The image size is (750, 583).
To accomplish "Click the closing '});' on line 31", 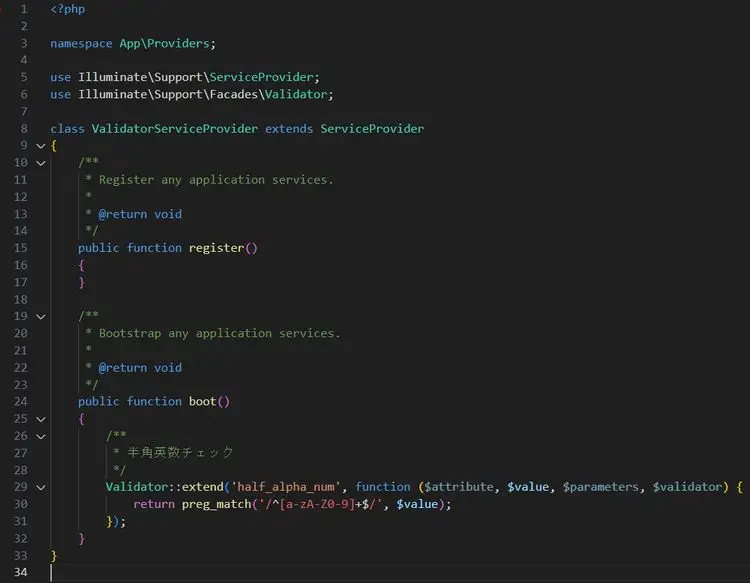I will click(116, 521).
